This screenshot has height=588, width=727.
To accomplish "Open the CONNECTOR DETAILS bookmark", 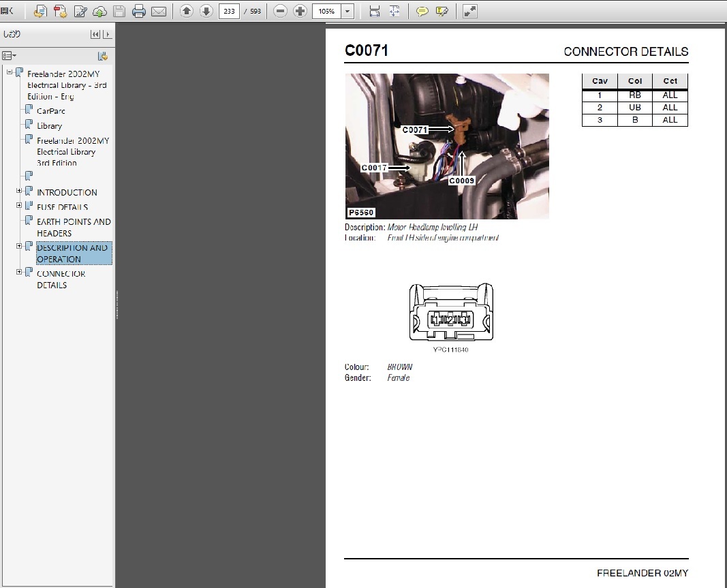I will (x=61, y=279).
